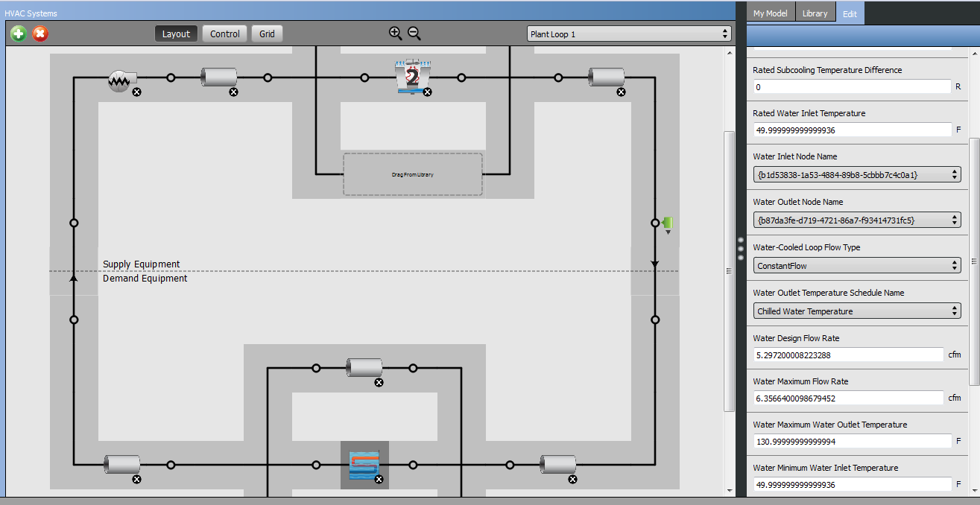Zoom out of the loop diagram
Image resolution: width=980 pixels, height=505 pixels.
point(414,33)
